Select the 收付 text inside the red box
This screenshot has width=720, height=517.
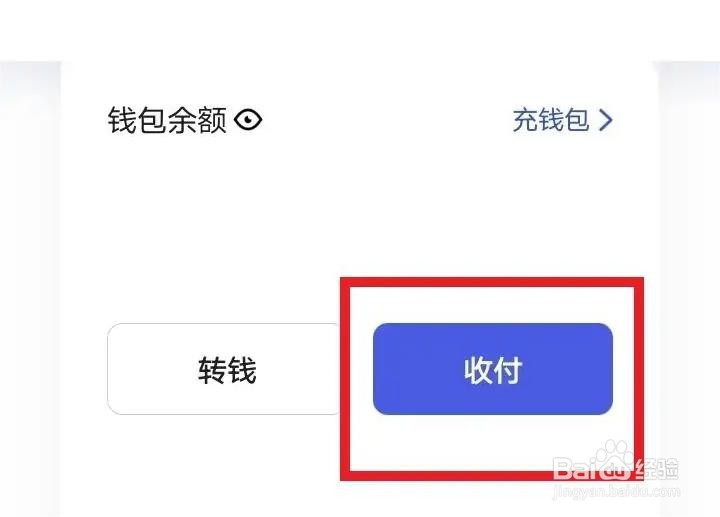click(493, 370)
